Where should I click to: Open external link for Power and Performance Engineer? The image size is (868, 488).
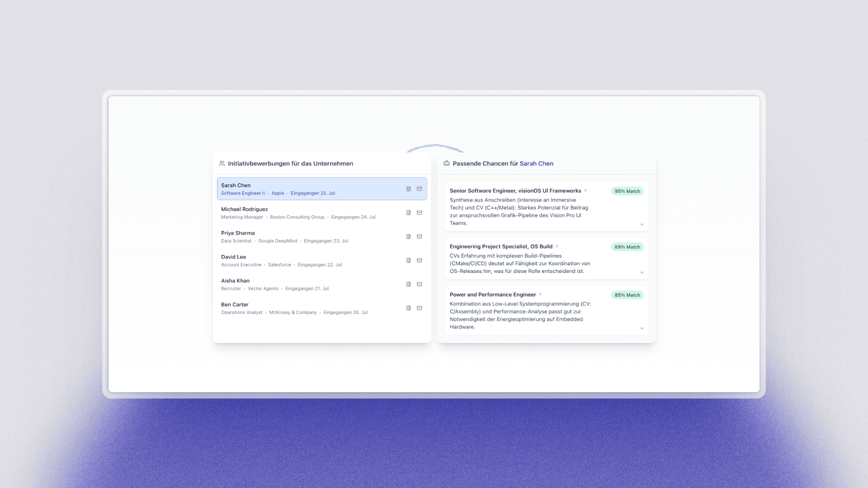[x=540, y=295]
